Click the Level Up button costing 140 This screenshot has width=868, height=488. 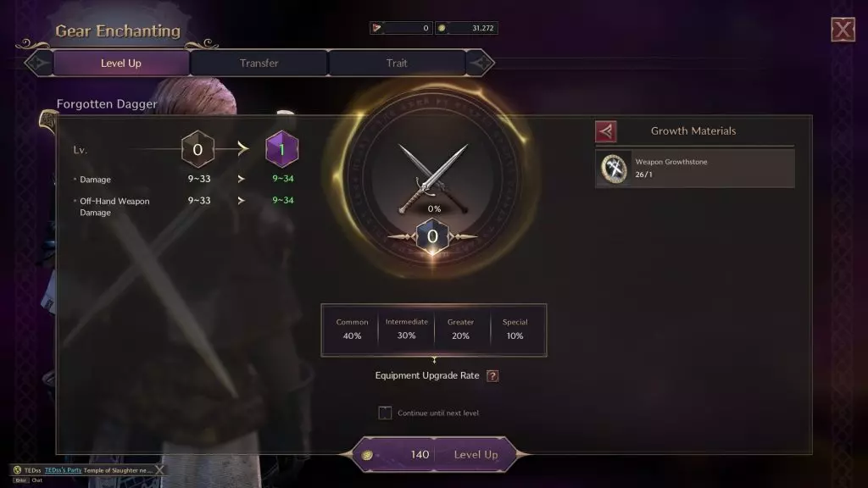(434, 454)
